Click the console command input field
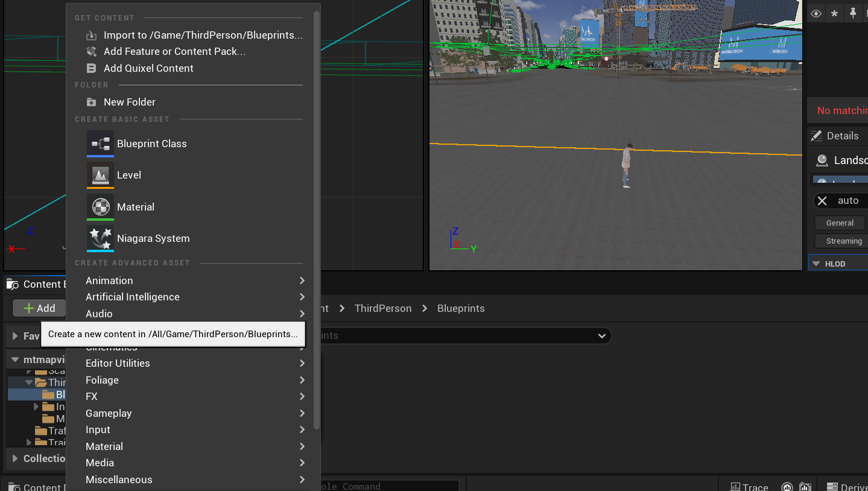Viewport: 868px width, 491px height. pos(388,486)
